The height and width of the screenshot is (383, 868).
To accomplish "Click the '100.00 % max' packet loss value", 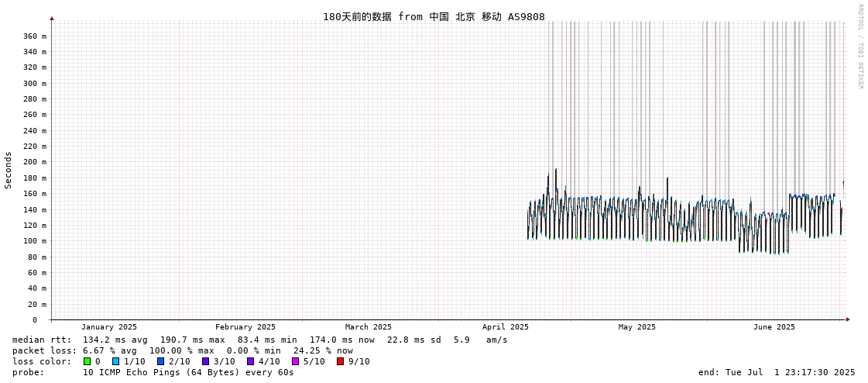I will click(x=181, y=351).
